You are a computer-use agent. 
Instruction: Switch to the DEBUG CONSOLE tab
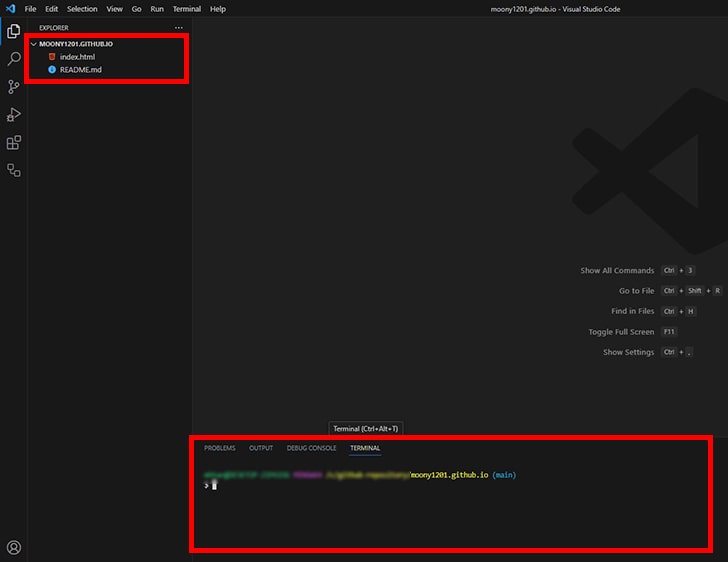311,448
